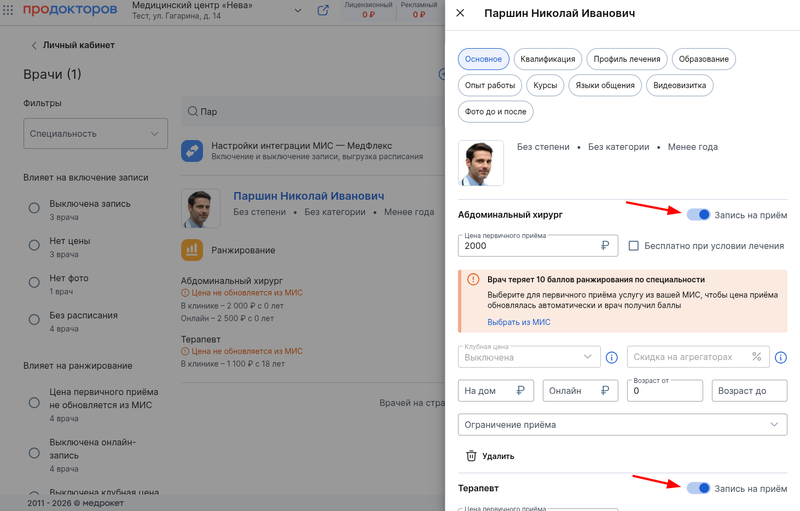Select Цена первичного приёма не обновляется radio
Viewport: 800px width, 511px height.
coord(34,403)
